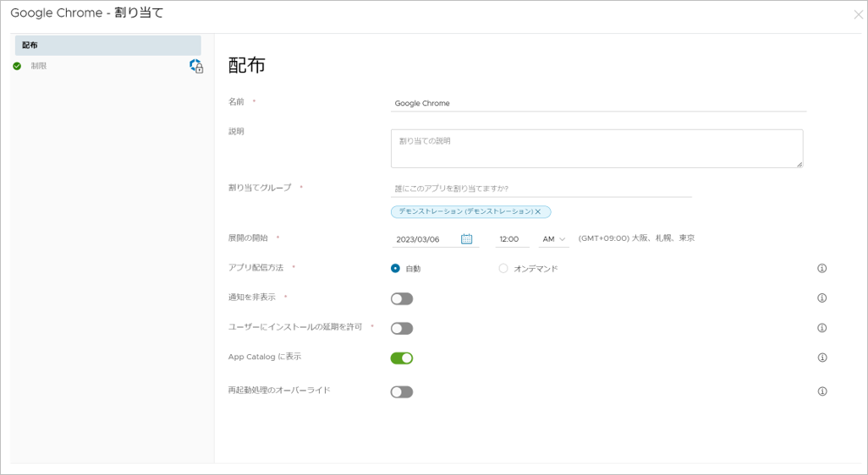This screenshot has width=868, height=475.
Task: Click the 割り当てグループ search field
Action: coord(541,188)
